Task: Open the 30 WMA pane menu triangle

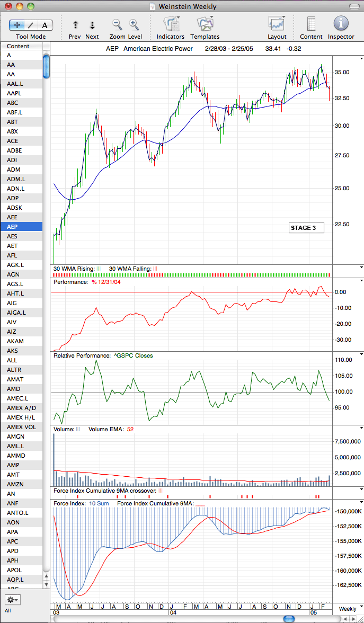Action: point(361,268)
